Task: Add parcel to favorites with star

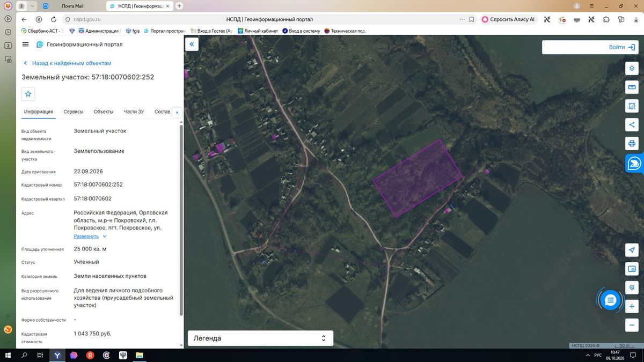Action: 28,94
